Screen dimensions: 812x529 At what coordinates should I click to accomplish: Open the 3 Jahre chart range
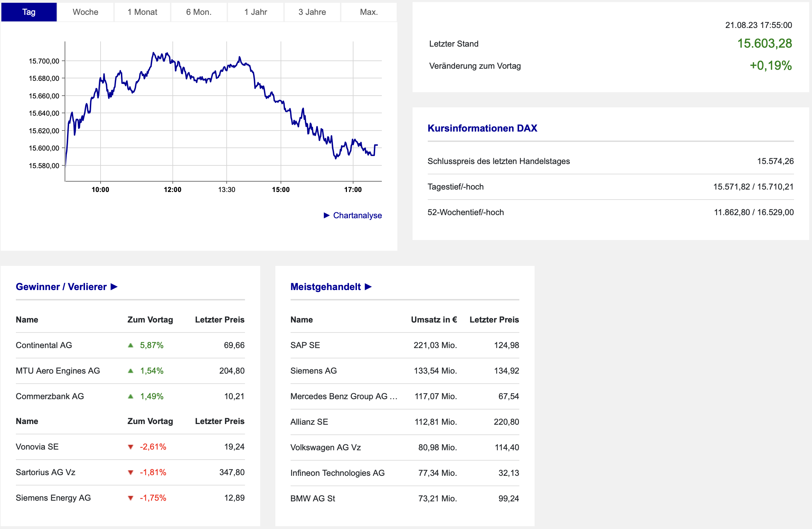coord(312,12)
